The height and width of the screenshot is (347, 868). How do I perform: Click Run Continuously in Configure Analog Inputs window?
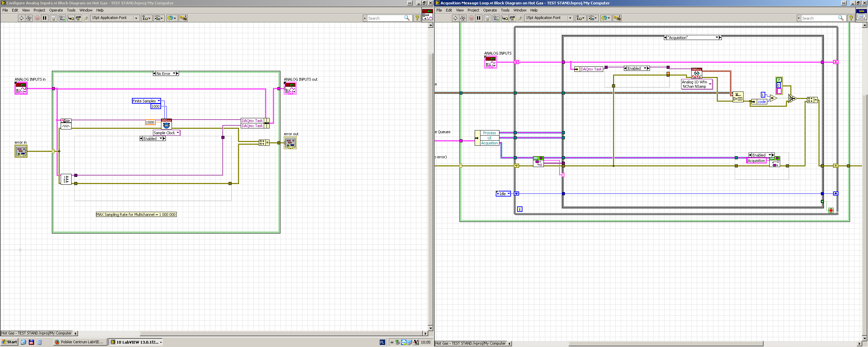(x=29, y=18)
